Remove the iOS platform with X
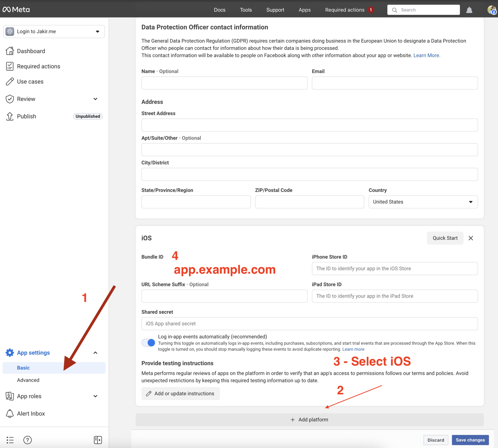 [x=471, y=238]
